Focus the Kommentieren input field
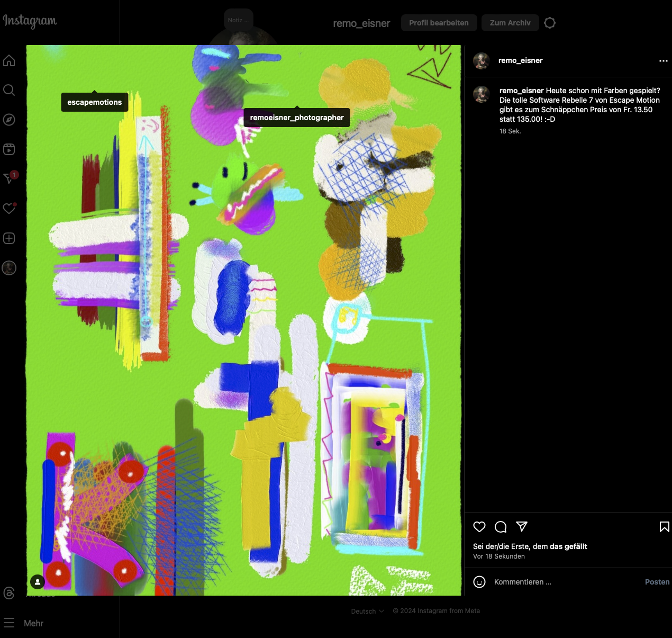 point(566,582)
